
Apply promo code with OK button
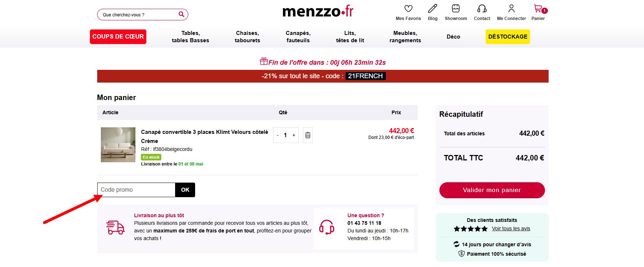(185, 190)
